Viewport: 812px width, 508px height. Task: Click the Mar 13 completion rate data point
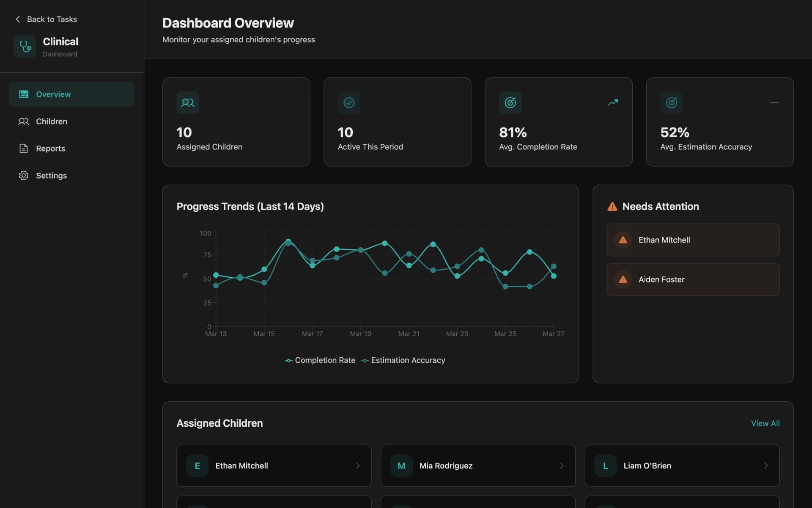pyautogui.click(x=216, y=275)
